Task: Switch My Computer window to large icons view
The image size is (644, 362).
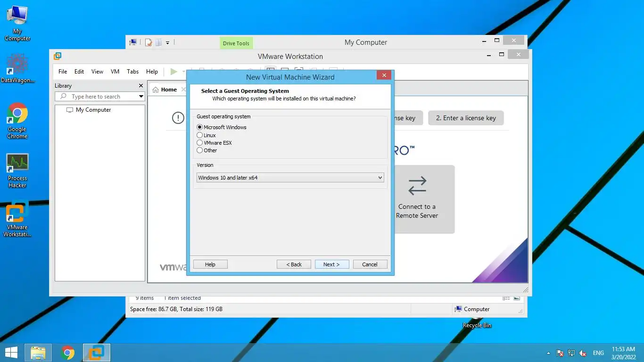Action: (517, 298)
